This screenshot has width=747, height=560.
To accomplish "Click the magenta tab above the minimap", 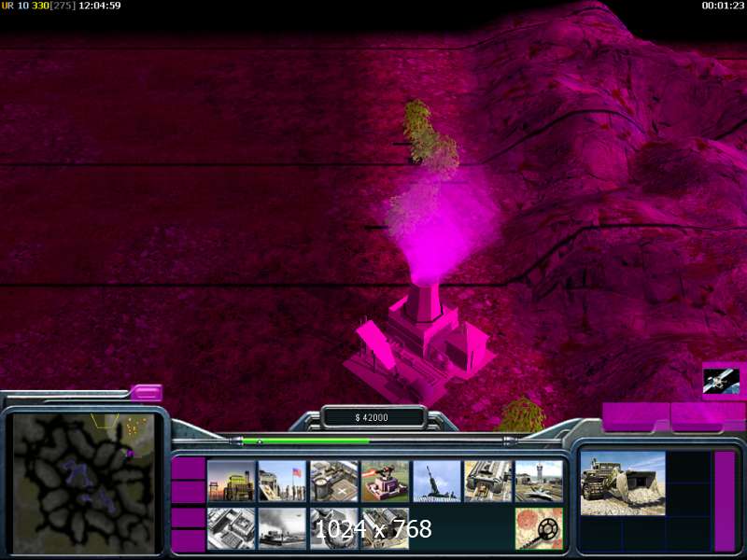I will (147, 393).
